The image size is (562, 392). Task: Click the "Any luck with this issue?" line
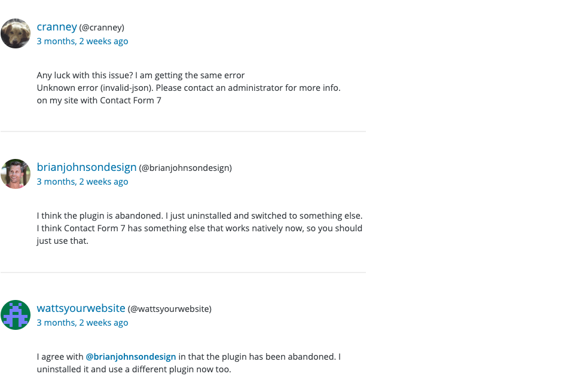coord(140,75)
